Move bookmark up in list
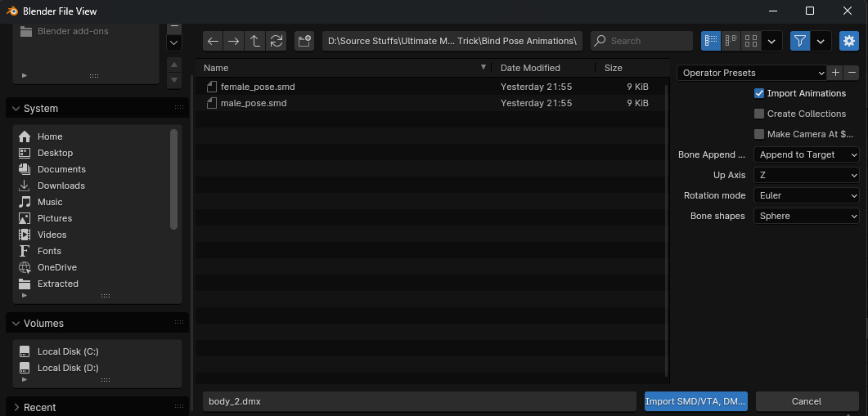Image resolution: width=868 pixels, height=416 pixels. pyautogui.click(x=174, y=65)
